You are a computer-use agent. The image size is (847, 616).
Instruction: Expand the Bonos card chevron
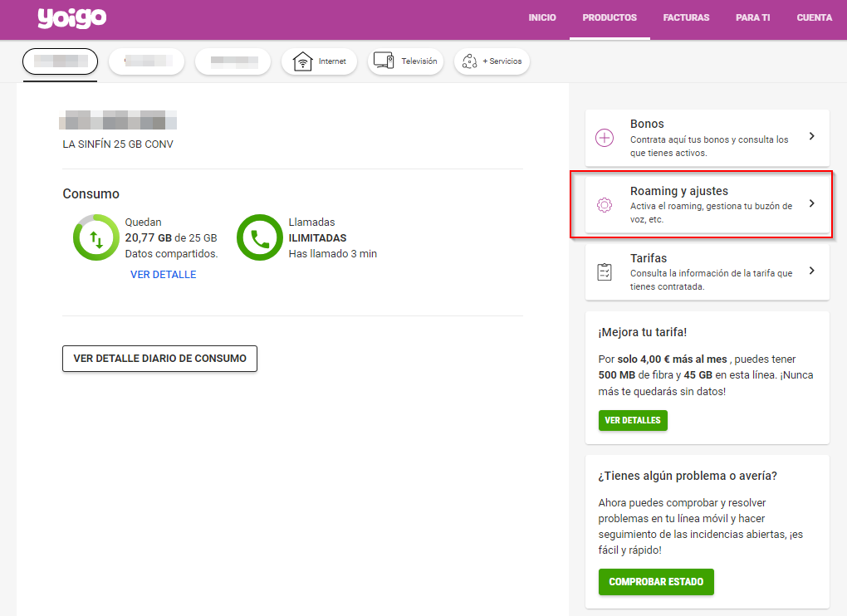811,136
